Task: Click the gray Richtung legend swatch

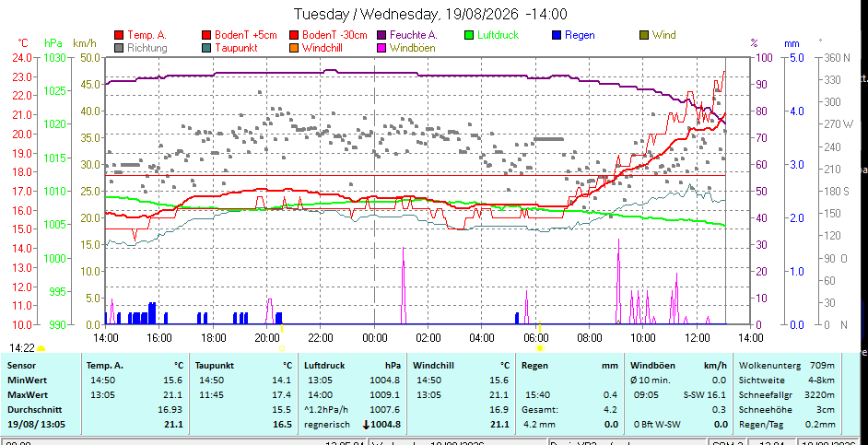Action: [119, 48]
